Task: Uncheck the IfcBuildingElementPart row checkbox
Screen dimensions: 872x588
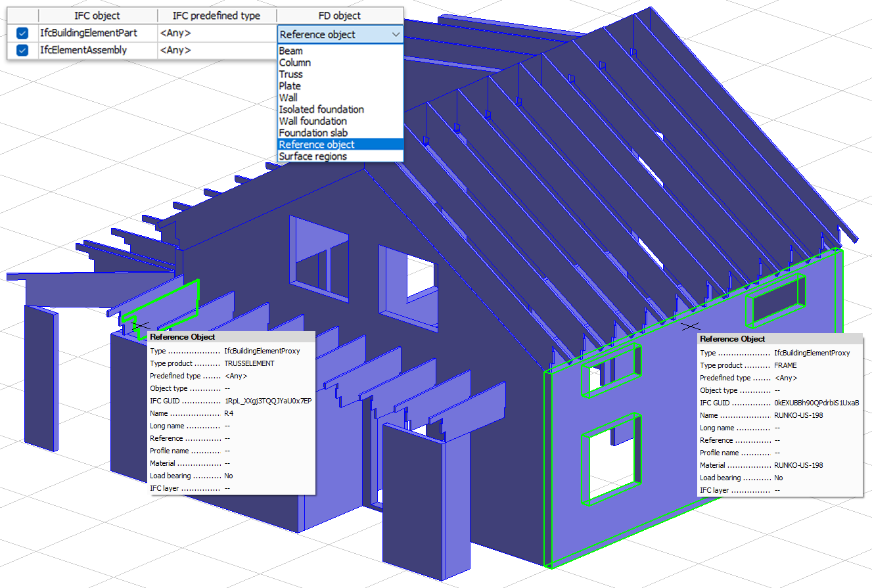Action: point(22,34)
